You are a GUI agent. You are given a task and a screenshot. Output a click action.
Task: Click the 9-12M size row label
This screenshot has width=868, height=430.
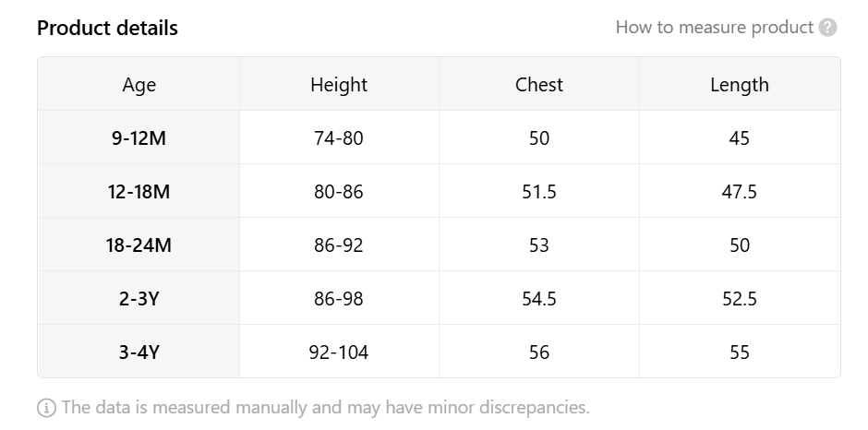[x=139, y=137]
